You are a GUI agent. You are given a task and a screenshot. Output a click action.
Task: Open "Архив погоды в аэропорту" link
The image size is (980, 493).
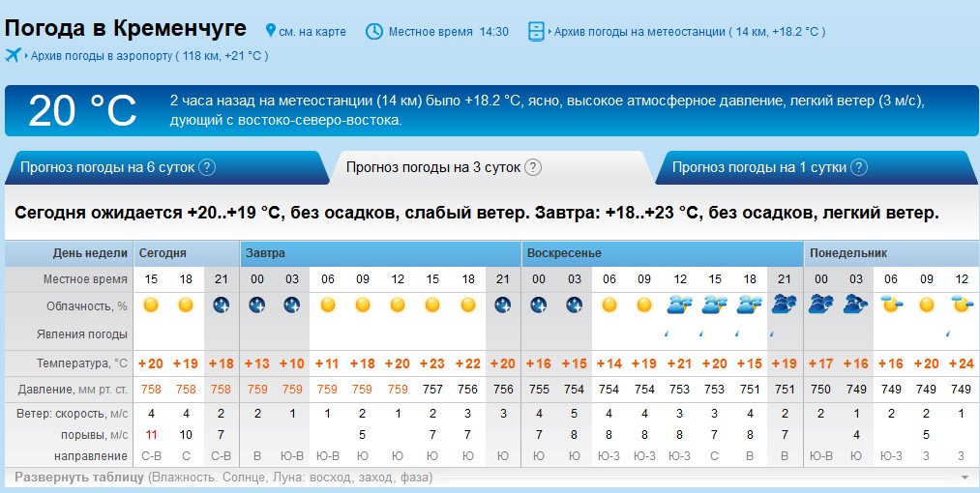pos(149,56)
